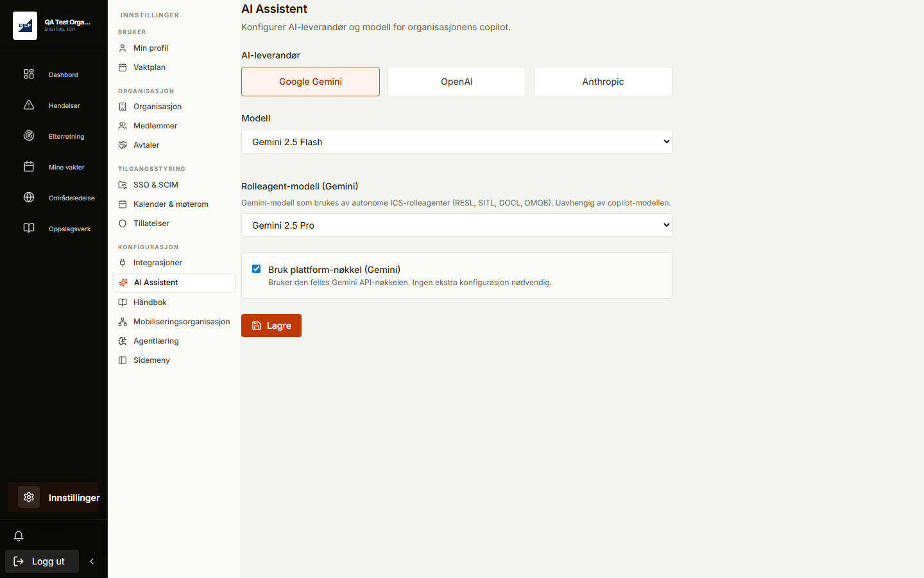Click the Mine vakter calendar icon

click(29, 166)
